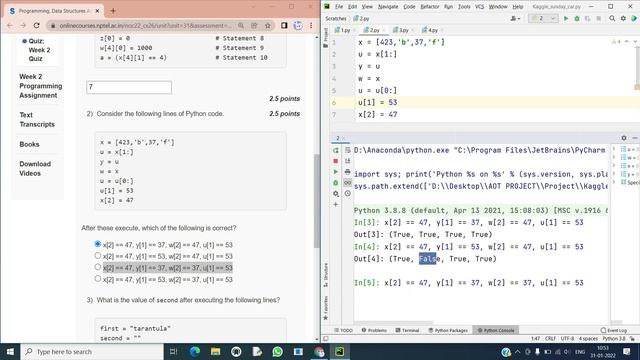Screen dimensions: 640x360
Task: Switch to 4.py editor tab
Action: pyautogui.click(x=430, y=30)
